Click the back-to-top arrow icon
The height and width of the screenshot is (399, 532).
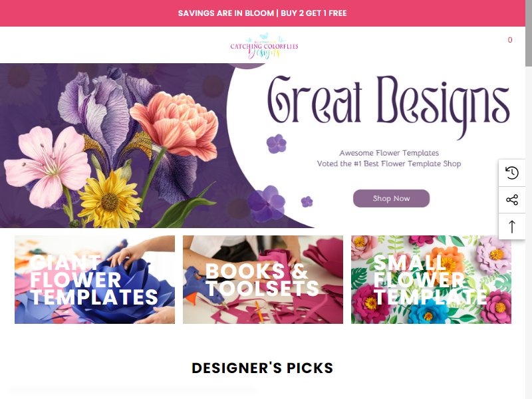pos(511,226)
